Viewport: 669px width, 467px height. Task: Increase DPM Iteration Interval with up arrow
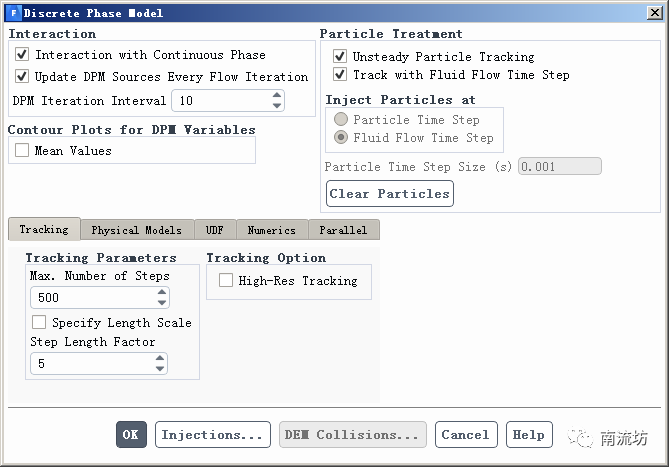(277, 96)
